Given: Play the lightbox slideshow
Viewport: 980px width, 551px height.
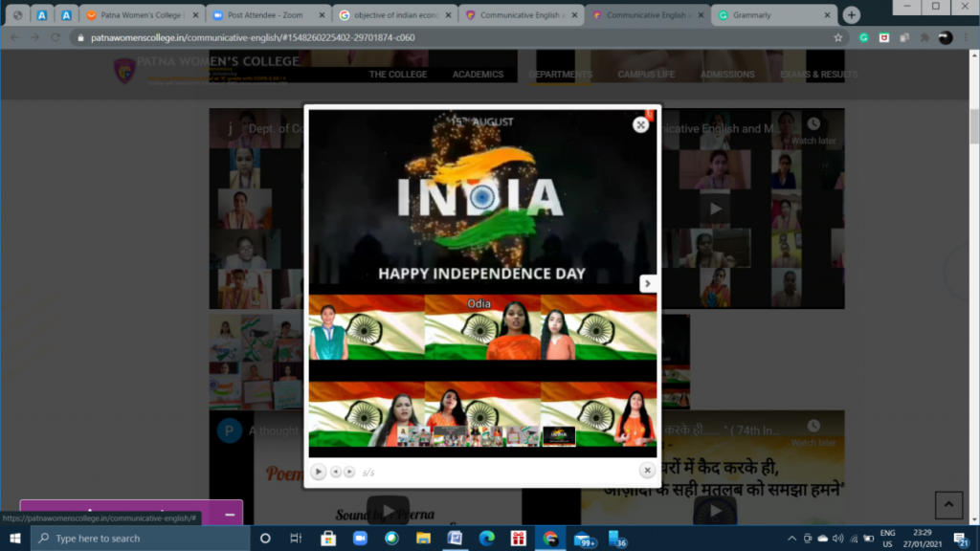Looking at the screenshot, I should tap(319, 472).
